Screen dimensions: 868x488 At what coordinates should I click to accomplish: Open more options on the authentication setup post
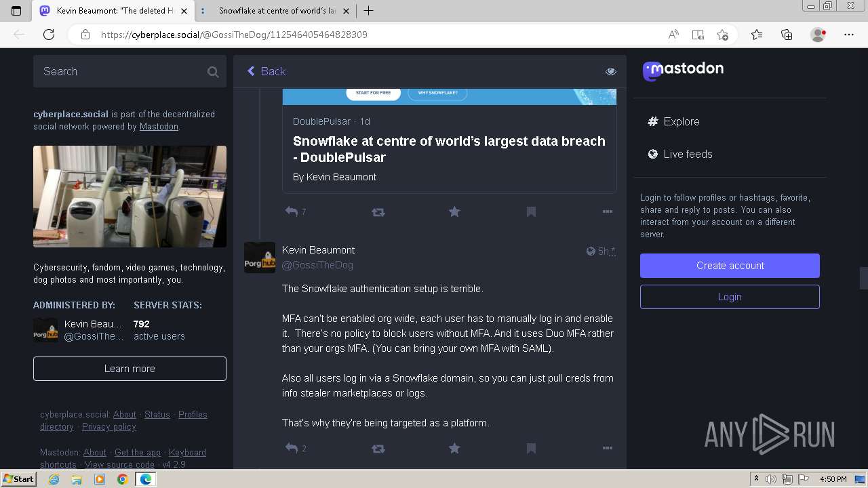pos(608,449)
